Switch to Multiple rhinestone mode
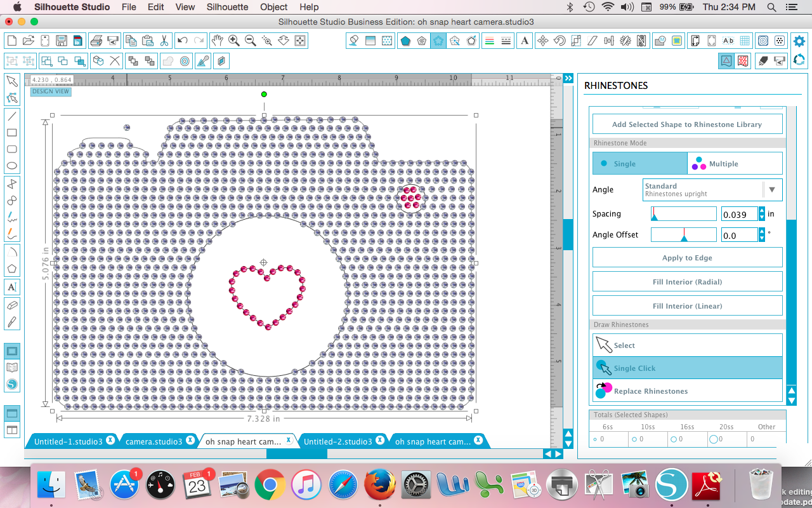This screenshot has width=812, height=508. [735, 164]
